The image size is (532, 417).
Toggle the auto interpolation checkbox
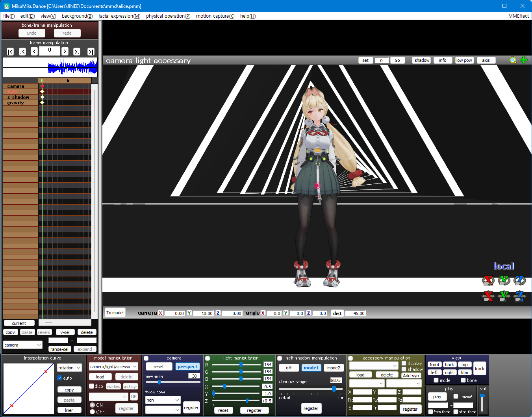60,378
